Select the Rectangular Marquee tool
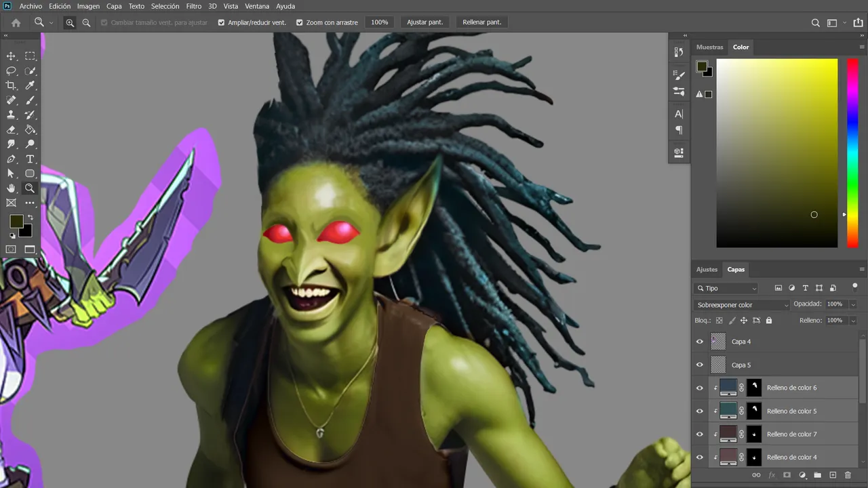This screenshot has height=488, width=868. 30,56
